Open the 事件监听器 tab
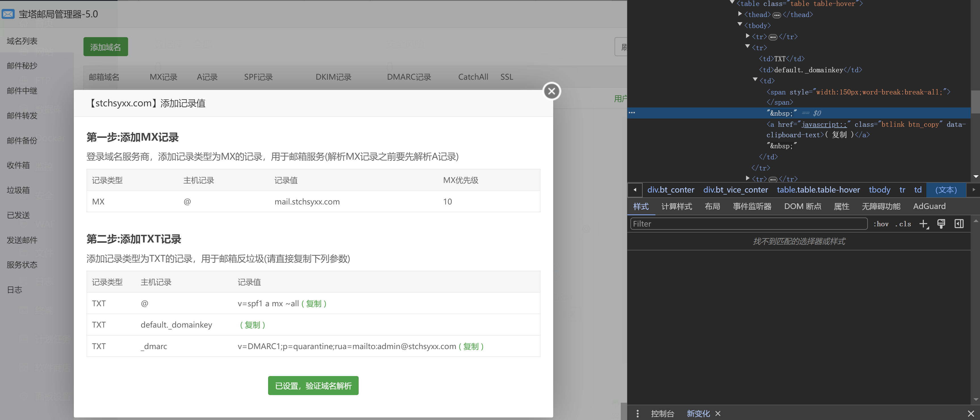The image size is (980, 420). click(752, 206)
